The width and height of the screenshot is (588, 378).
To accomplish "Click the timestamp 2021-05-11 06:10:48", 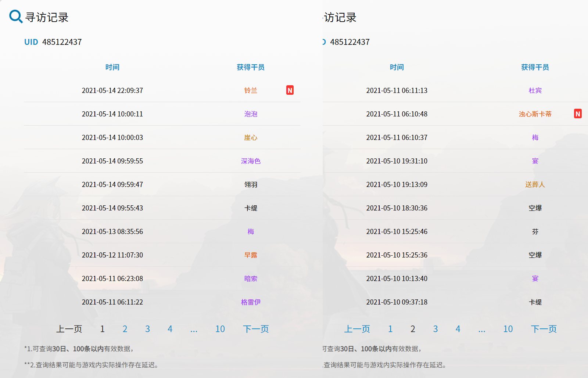I will point(397,114).
